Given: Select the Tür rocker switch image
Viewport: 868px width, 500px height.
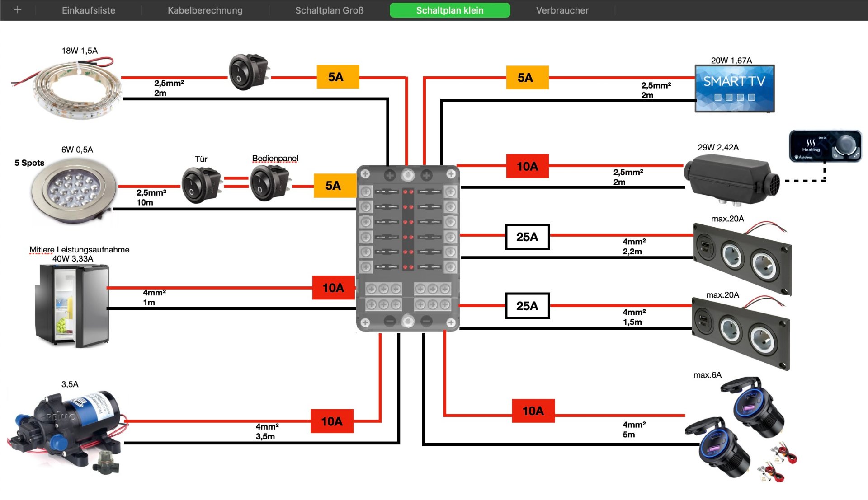Looking at the screenshot, I should coord(202,185).
